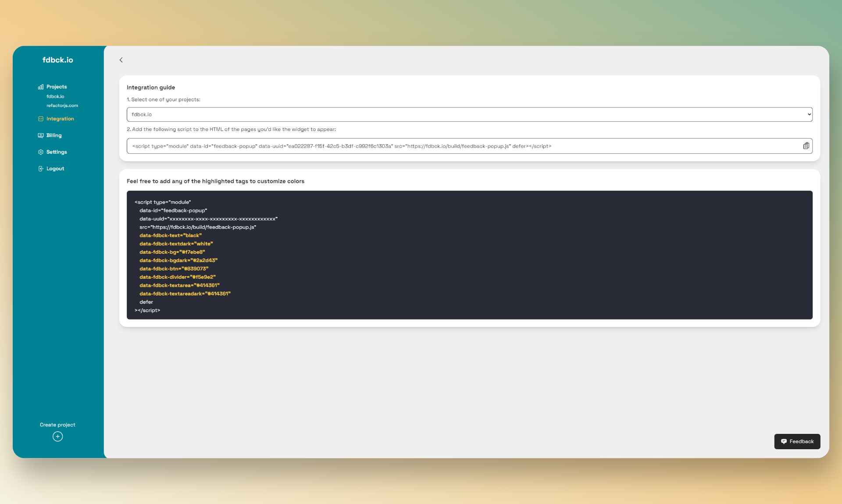The width and height of the screenshot is (842, 504).
Task: Click the data-fdbck-divider="#f5e9e2" line
Action: 178,277
